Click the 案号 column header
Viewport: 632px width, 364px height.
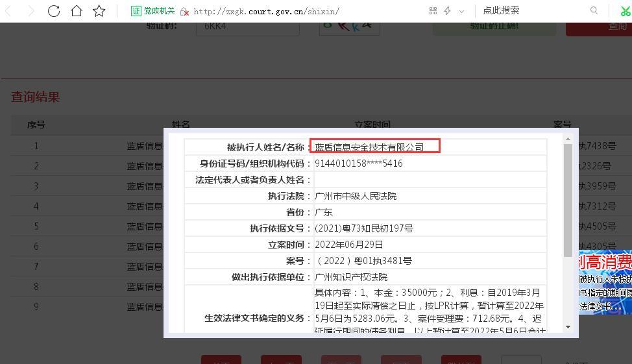tap(563, 124)
